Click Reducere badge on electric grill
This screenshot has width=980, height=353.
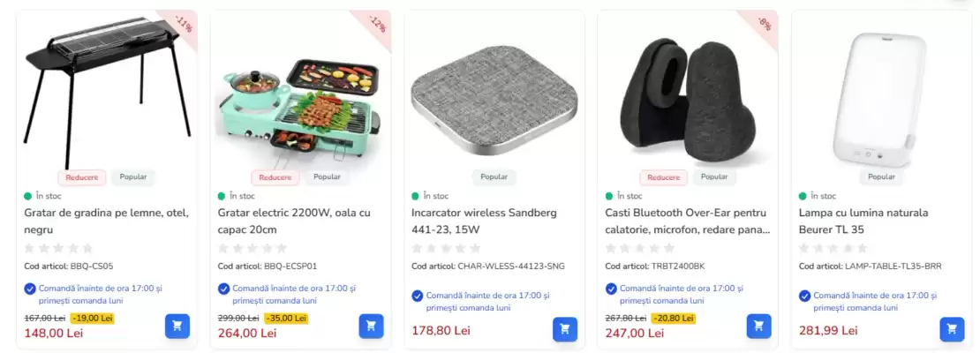275,177
